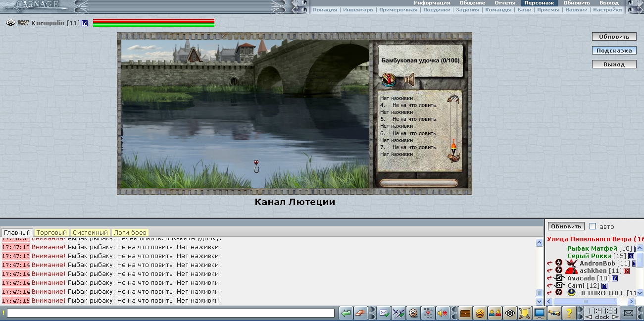This screenshot has width=644, height=321.
Task: Open the yellow question mark help icon
Action: [569, 313]
